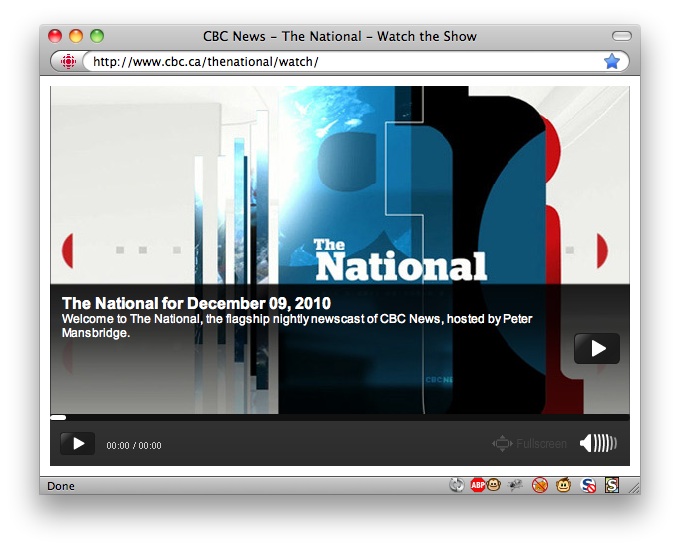680x549 pixels.
Task: Click the 00:00 / 00:00 time display
Action: tap(134, 445)
